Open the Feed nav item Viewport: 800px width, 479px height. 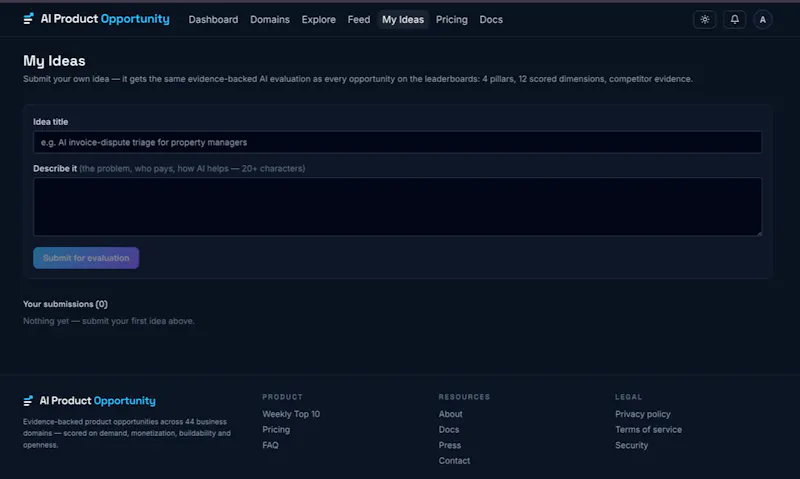[x=359, y=19]
